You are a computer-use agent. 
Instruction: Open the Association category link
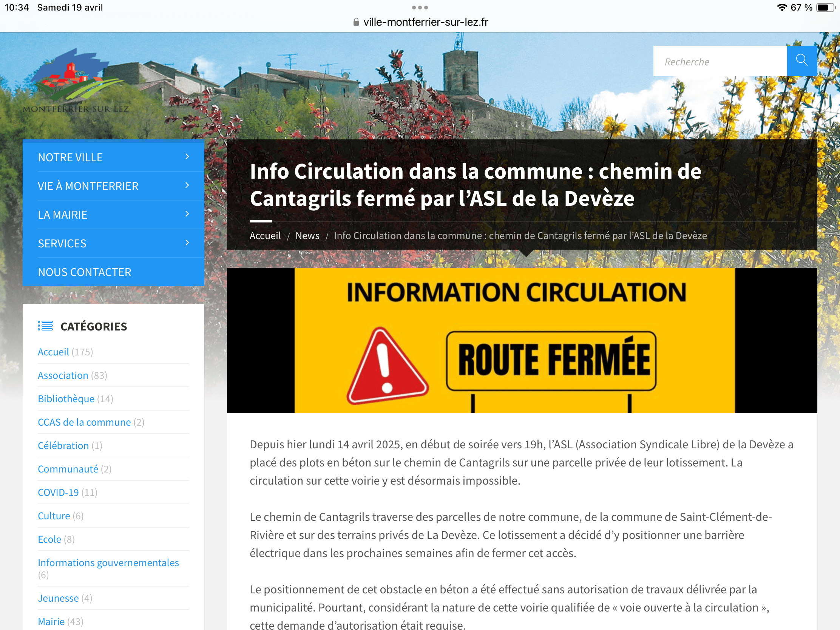click(x=63, y=375)
